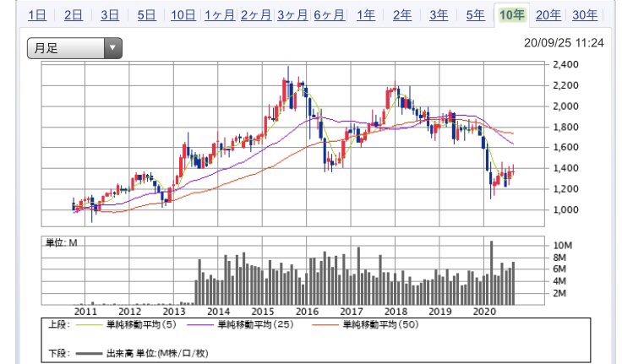Image resolution: width=622 pixels, height=364 pixels.
Task: Click the 単位: M label
Action: (x=62, y=242)
